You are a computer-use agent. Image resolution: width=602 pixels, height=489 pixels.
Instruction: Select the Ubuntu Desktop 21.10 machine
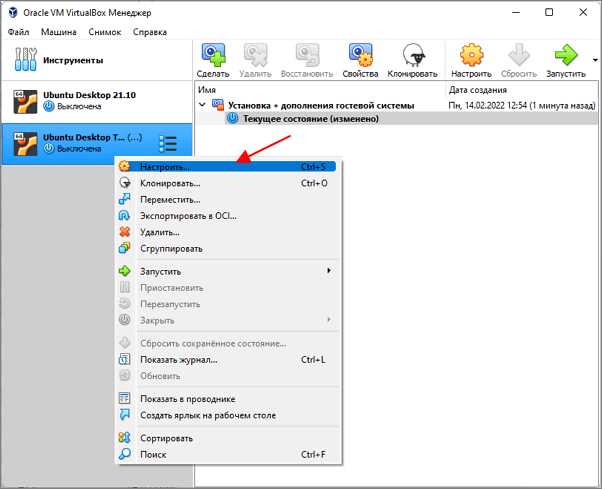pos(96,102)
